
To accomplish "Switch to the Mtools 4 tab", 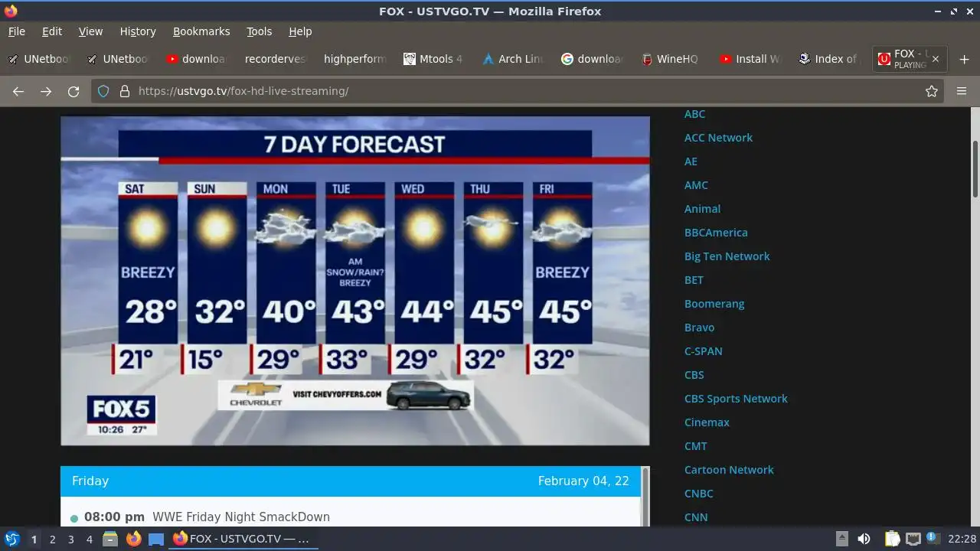I will [433, 59].
